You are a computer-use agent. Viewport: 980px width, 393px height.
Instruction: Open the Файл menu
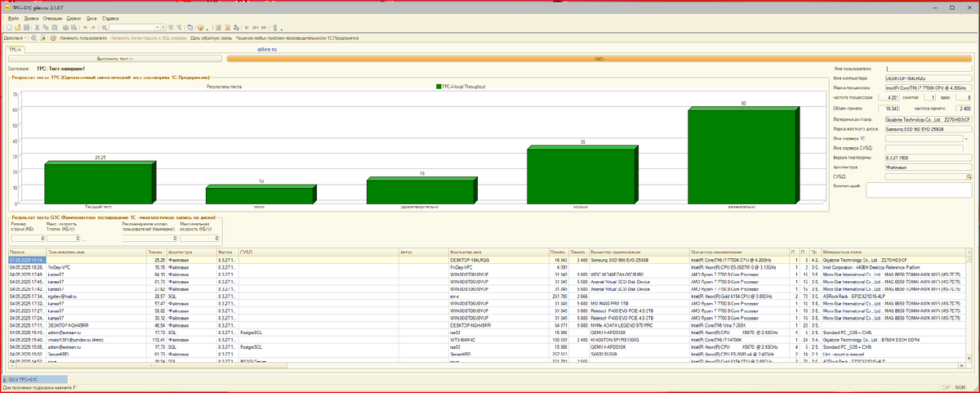coord(13,18)
